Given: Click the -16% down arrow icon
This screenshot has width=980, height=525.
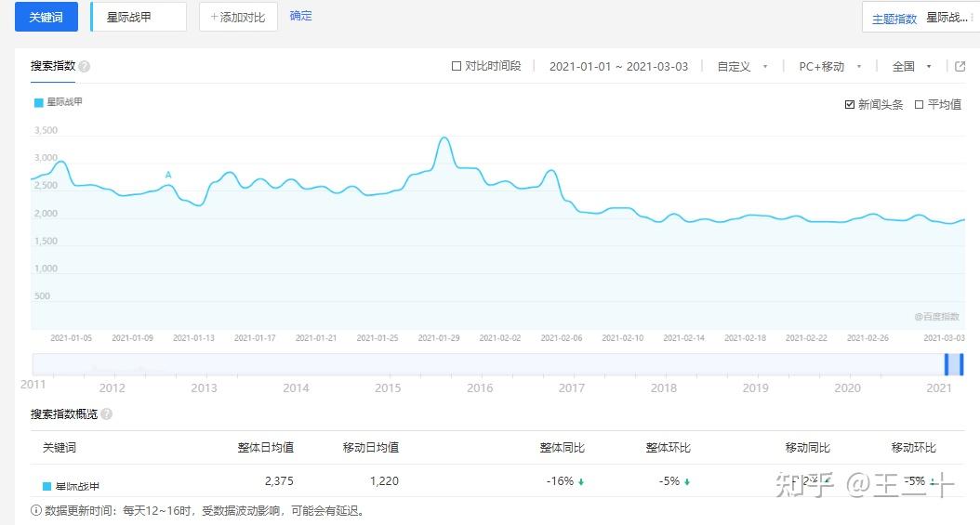Looking at the screenshot, I should tap(581, 482).
